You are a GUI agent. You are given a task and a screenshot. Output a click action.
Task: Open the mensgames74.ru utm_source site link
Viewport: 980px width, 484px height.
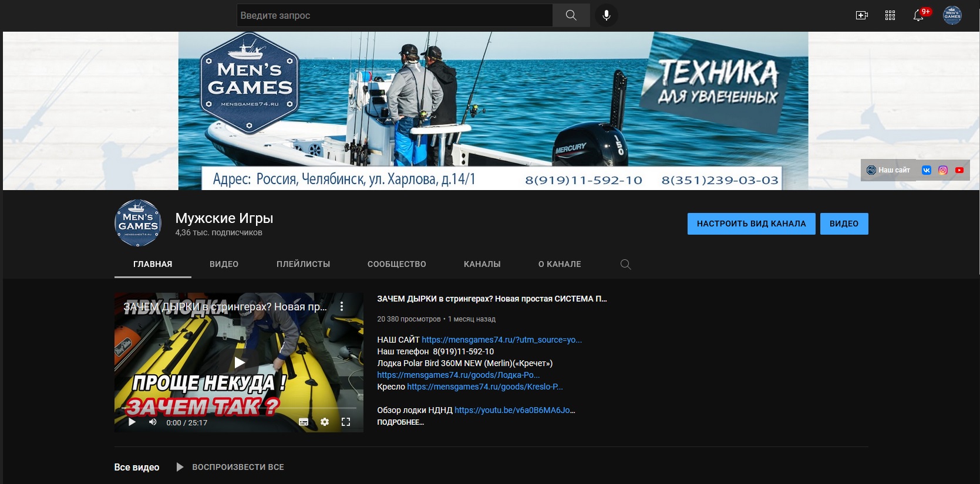point(502,340)
